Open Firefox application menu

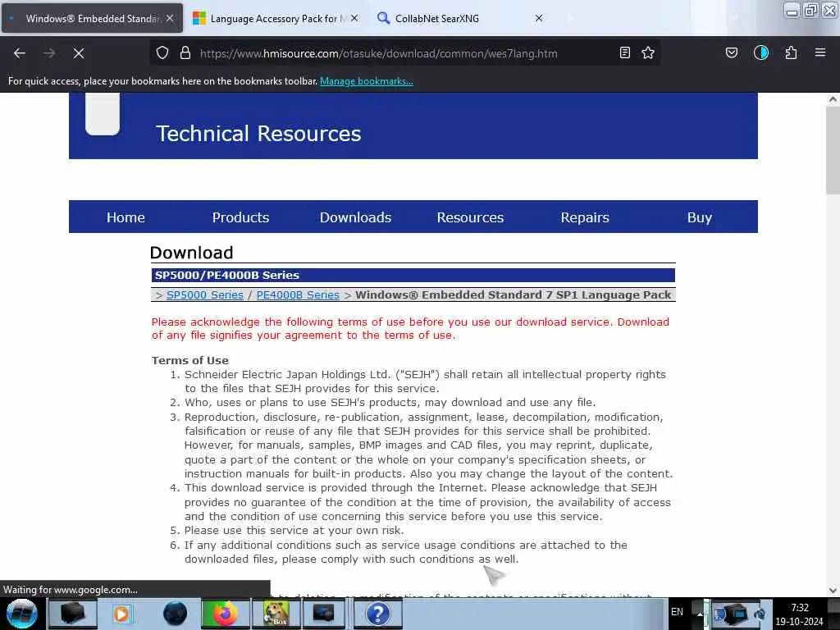click(820, 53)
